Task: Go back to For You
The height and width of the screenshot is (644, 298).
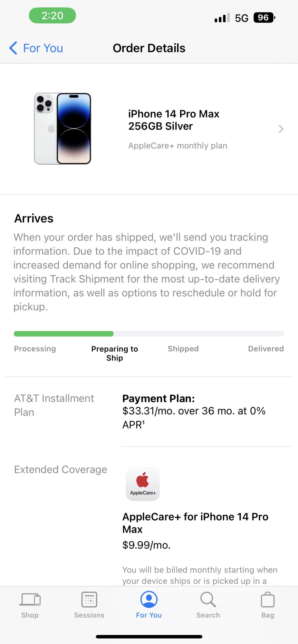Action: pyautogui.click(x=36, y=48)
